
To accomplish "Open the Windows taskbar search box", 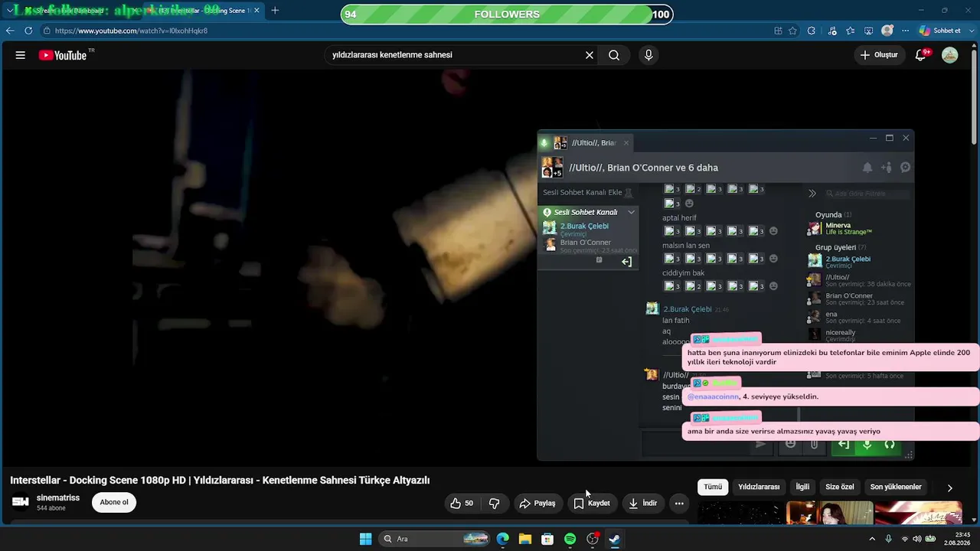I will pos(433,539).
